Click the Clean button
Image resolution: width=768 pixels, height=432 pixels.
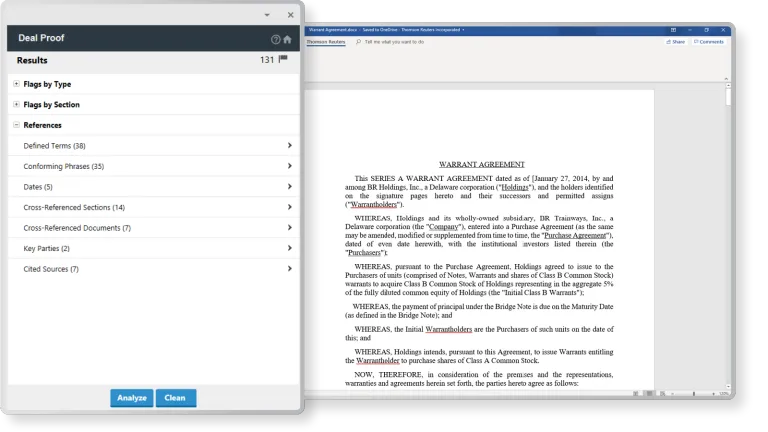[x=175, y=398]
